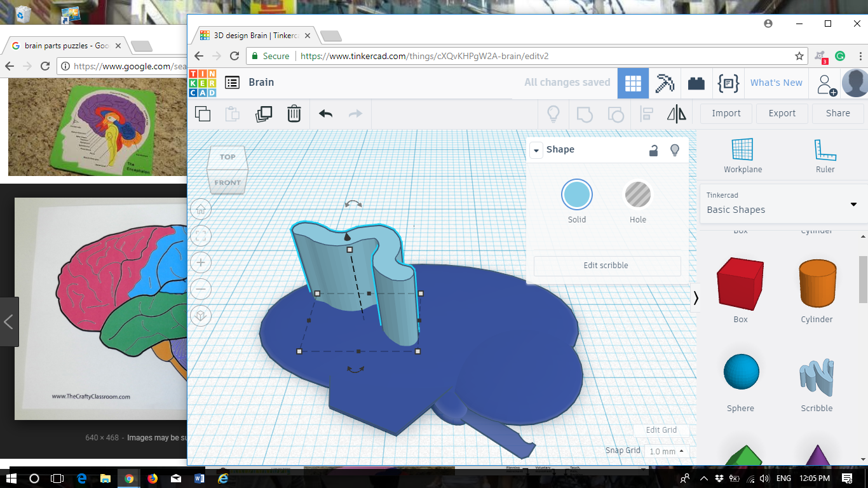Open the Snap Grid 1.0 mm dropdown
This screenshot has width=868, height=488.
click(666, 451)
